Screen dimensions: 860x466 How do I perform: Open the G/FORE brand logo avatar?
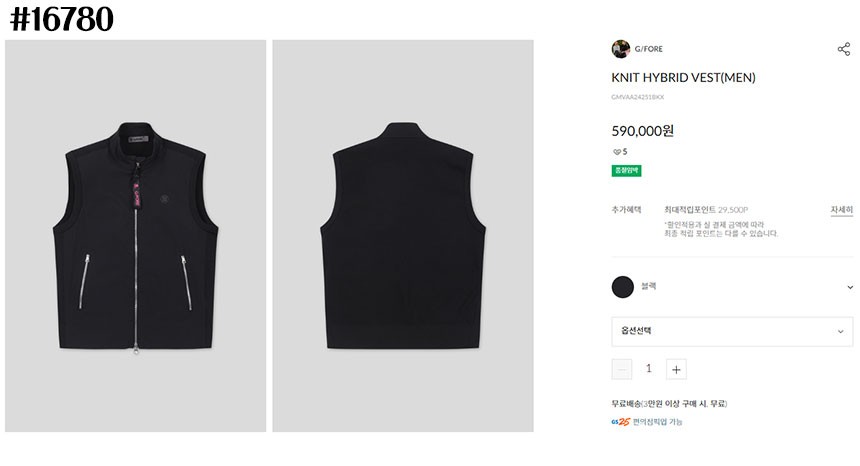coord(620,49)
